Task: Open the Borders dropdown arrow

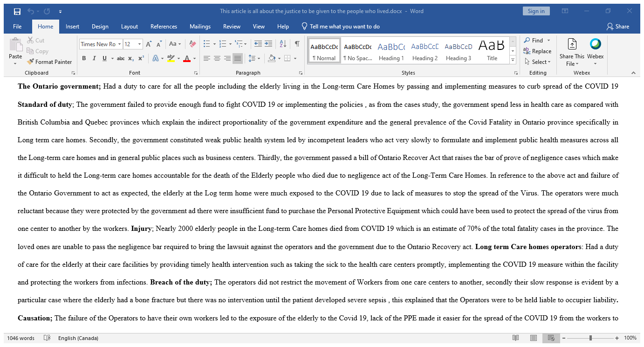Action: 295,58
